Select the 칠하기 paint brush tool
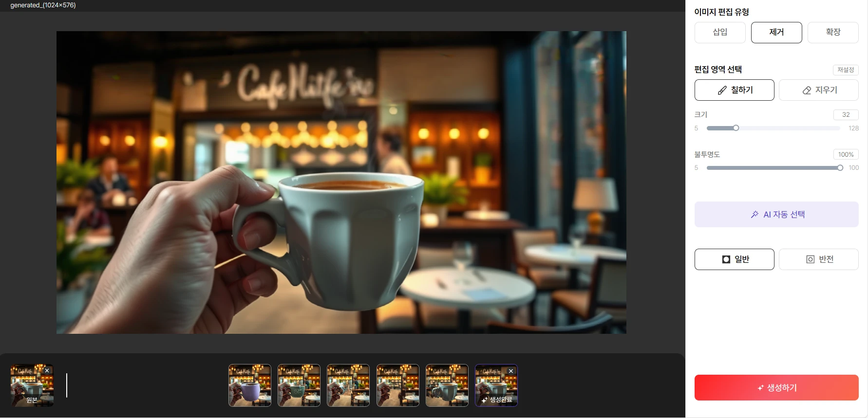The image size is (868, 418). click(x=734, y=90)
